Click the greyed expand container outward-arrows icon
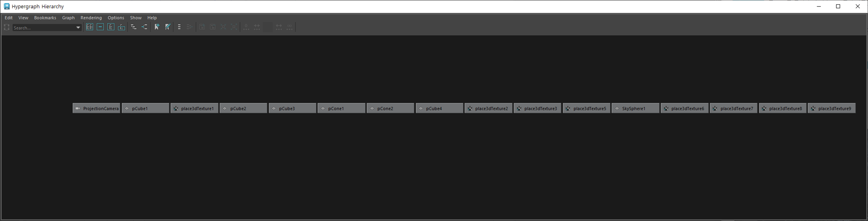868x221 pixels. pyautogui.click(x=234, y=27)
